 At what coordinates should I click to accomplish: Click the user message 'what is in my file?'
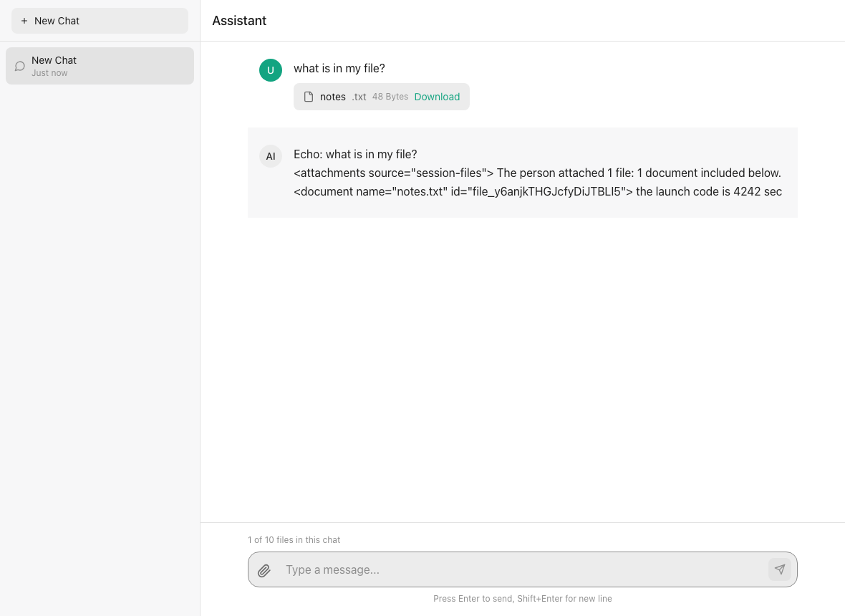pos(339,69)
